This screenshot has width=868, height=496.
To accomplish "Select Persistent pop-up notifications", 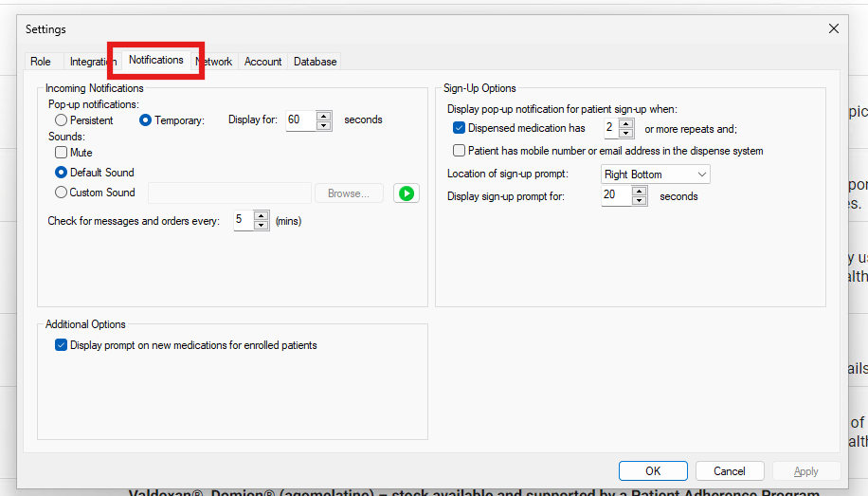I will (84, 120).
